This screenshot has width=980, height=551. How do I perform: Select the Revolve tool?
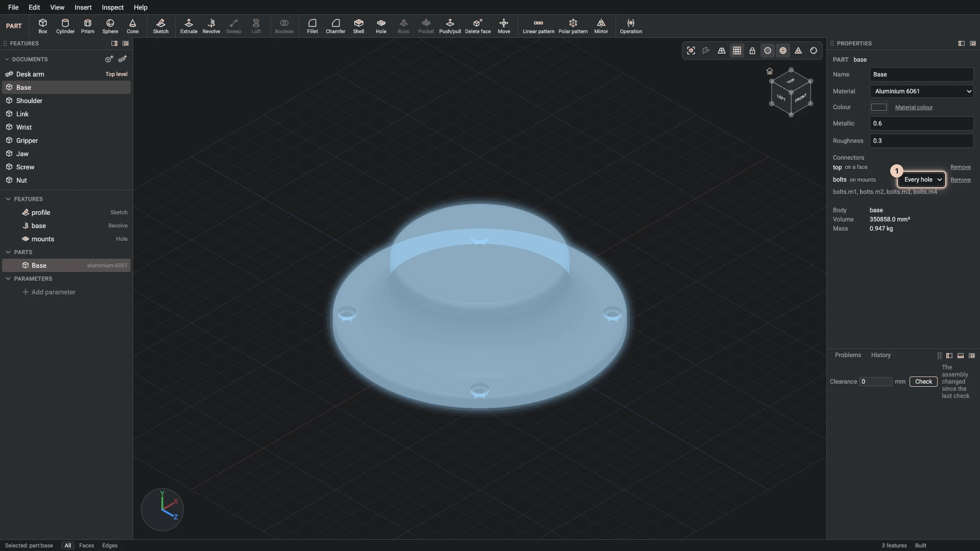pos(211,26)
